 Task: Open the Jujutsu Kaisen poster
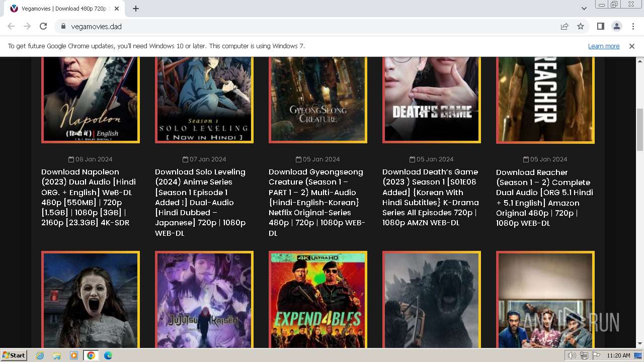click(204, 300)
